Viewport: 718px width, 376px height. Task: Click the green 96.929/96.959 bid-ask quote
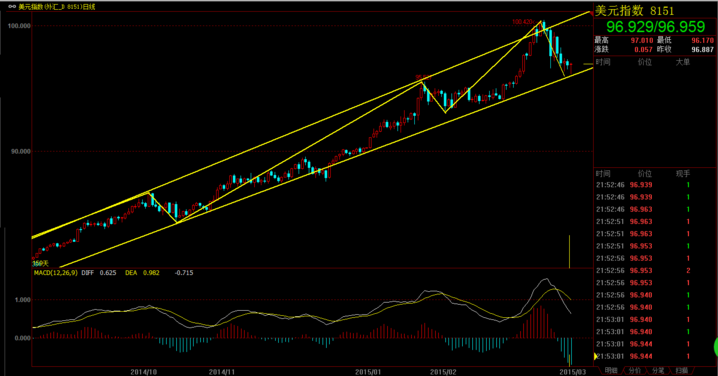tap(655, 27)
